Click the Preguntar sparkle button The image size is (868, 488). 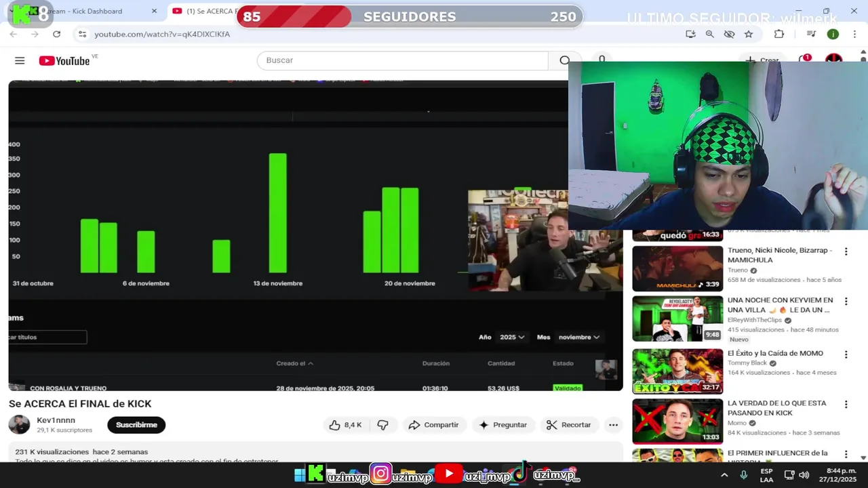502,425
